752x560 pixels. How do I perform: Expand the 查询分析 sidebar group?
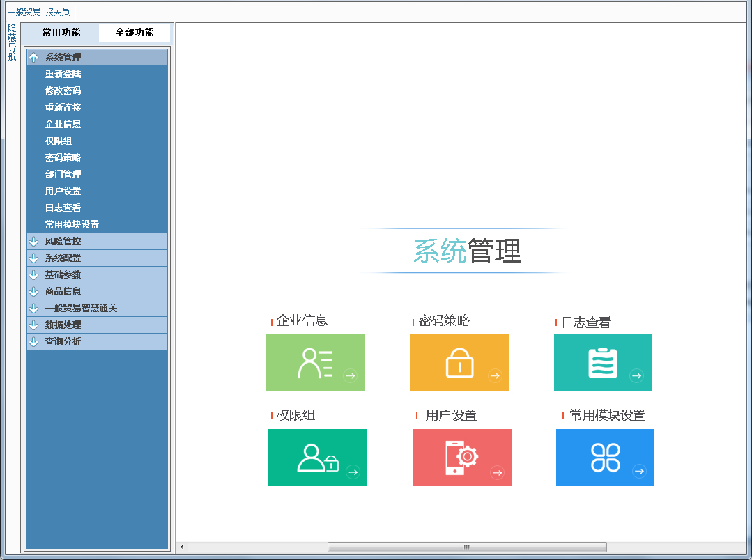(97, 341)
